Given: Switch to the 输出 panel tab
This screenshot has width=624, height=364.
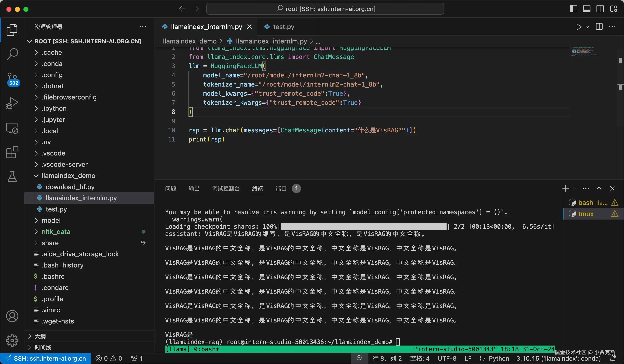Looking at the screenshot, I should 194,189.
